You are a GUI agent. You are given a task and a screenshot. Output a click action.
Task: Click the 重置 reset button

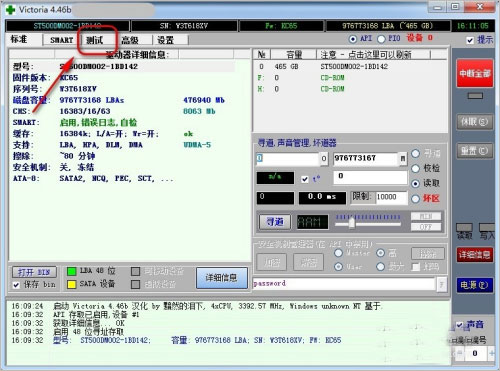475,151
